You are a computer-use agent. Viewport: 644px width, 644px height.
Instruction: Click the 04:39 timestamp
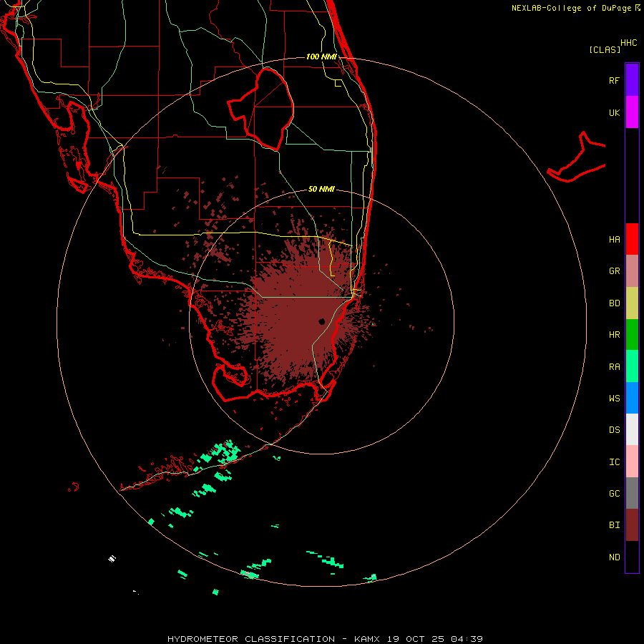coord(467,639)
